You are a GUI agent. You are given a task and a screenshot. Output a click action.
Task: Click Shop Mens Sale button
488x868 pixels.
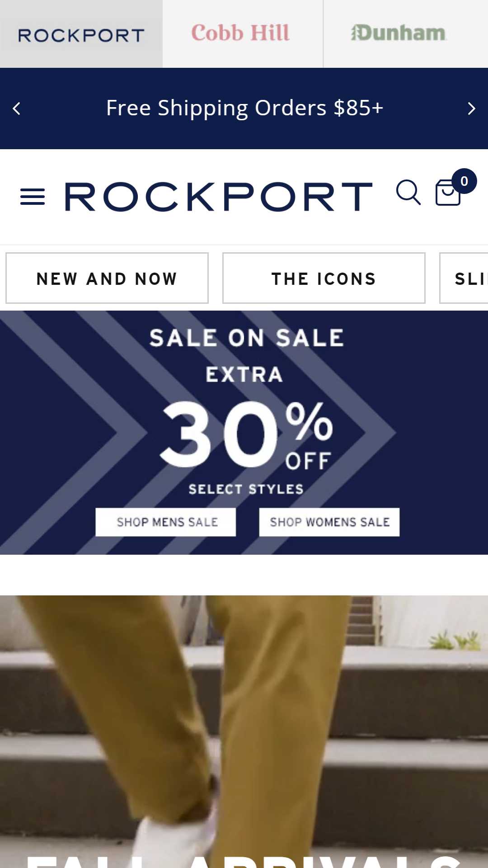[166, 522]
